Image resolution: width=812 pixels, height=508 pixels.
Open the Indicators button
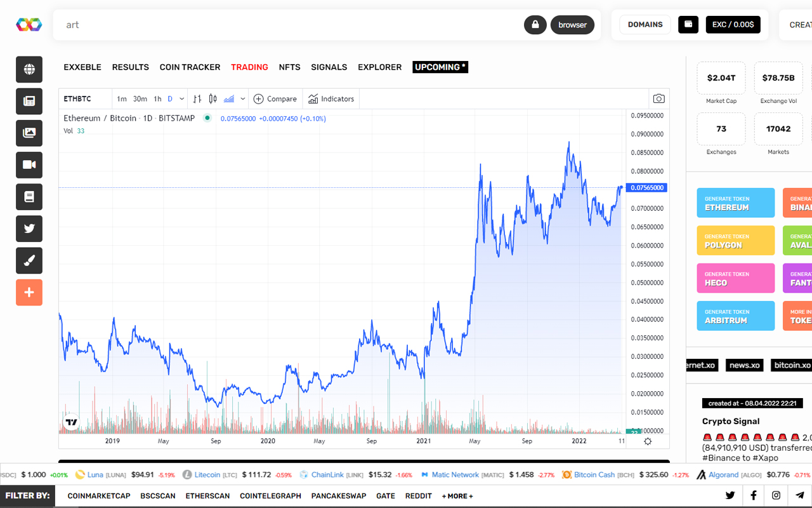pyautogui.click(x=331, y=98)
